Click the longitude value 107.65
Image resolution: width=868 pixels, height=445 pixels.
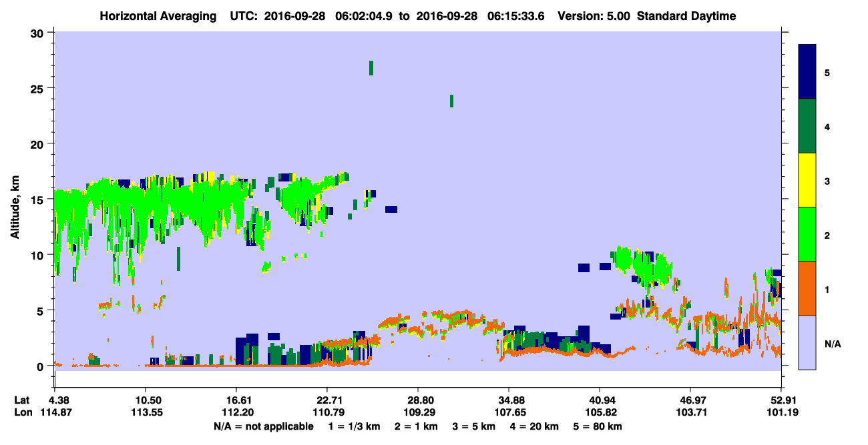click(x=509, y=412)
